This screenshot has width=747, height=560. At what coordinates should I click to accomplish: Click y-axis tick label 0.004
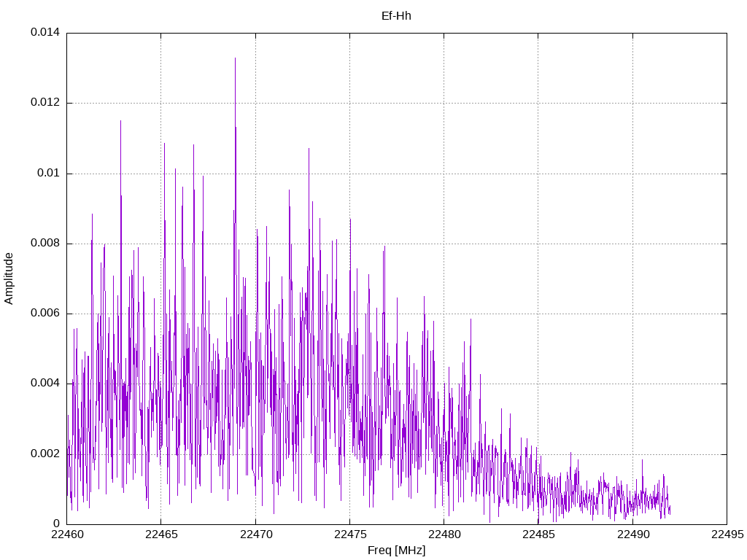coord(45,384)
